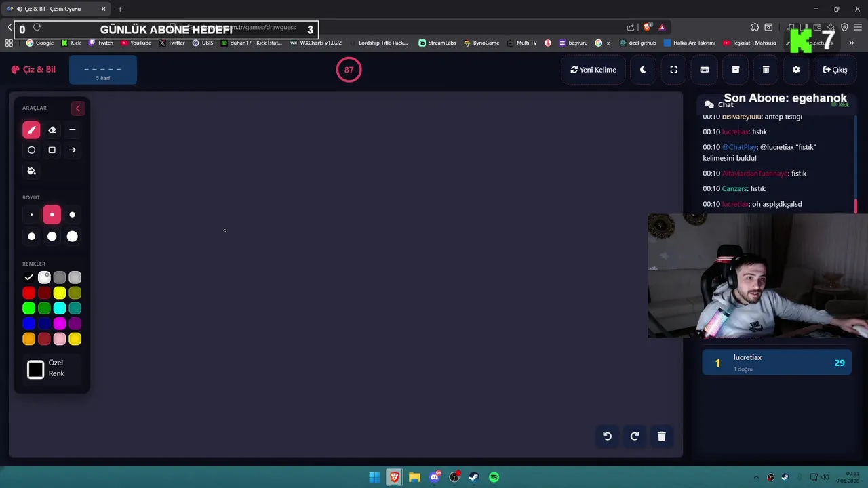Click Yeni Kelime for a new word

[593, 70]
